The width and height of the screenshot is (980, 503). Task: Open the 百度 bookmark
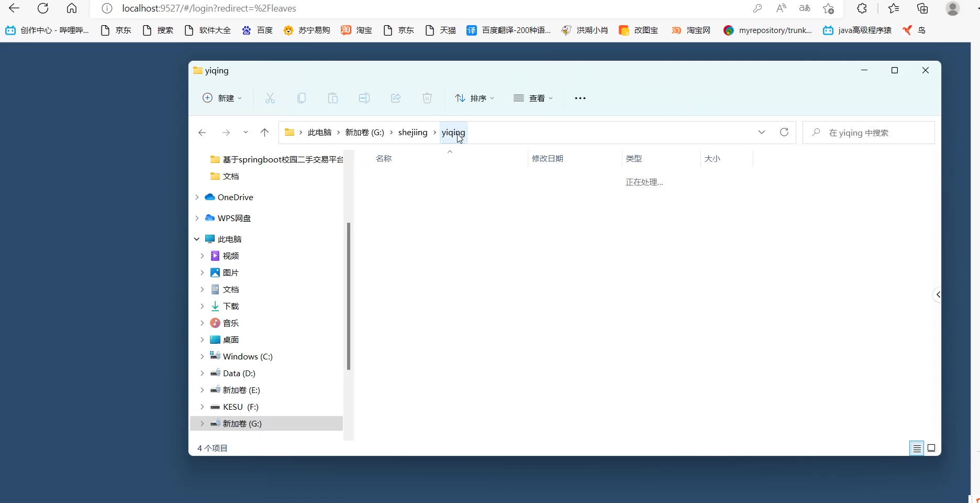(257, 30)
